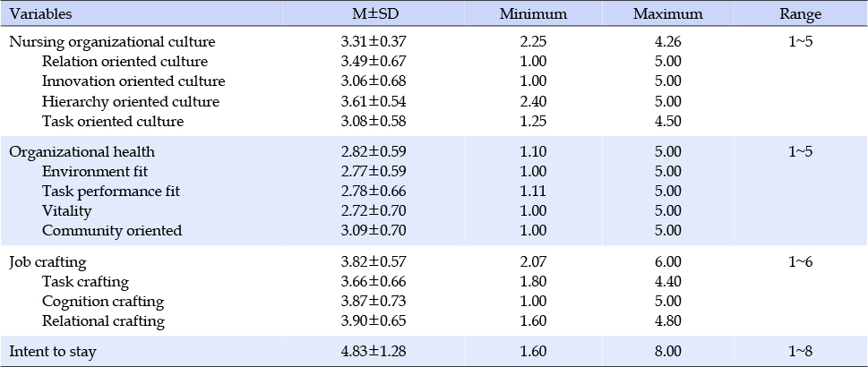Click the Community oriented row label
This screenshot has width=868, height=367.
click(x=112, y=231)
